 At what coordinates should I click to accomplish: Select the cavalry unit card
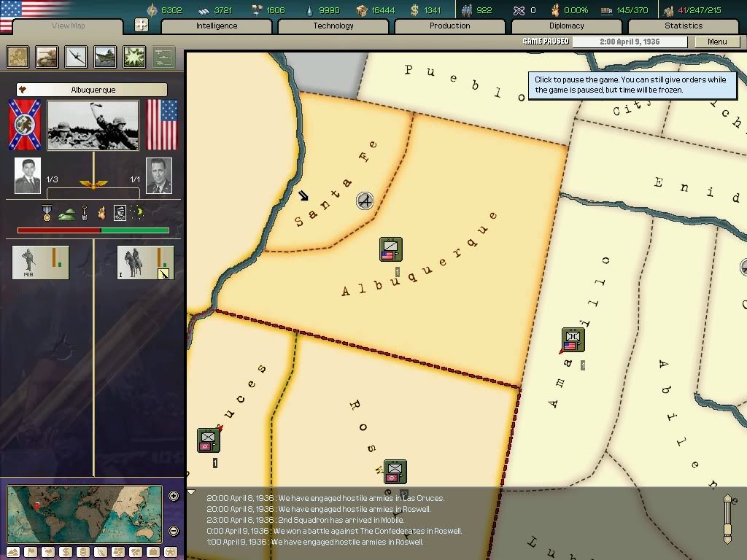[145, 262]
